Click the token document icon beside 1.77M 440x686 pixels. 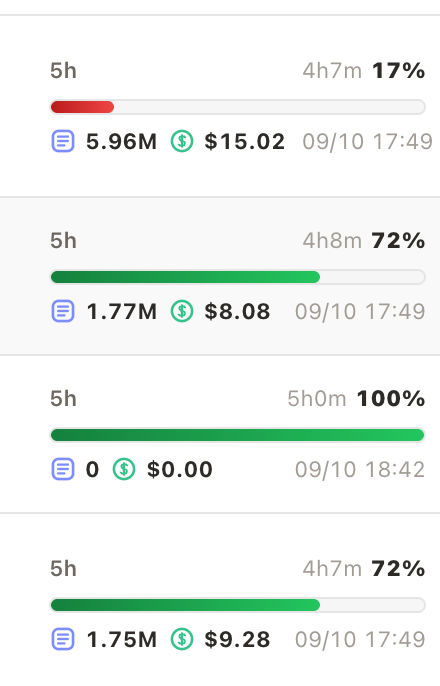63,312
